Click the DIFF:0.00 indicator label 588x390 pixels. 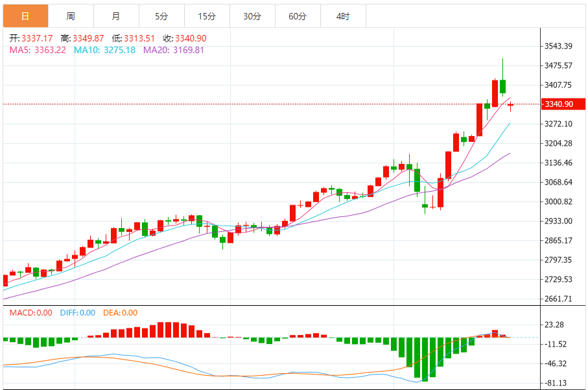point(78,313)
